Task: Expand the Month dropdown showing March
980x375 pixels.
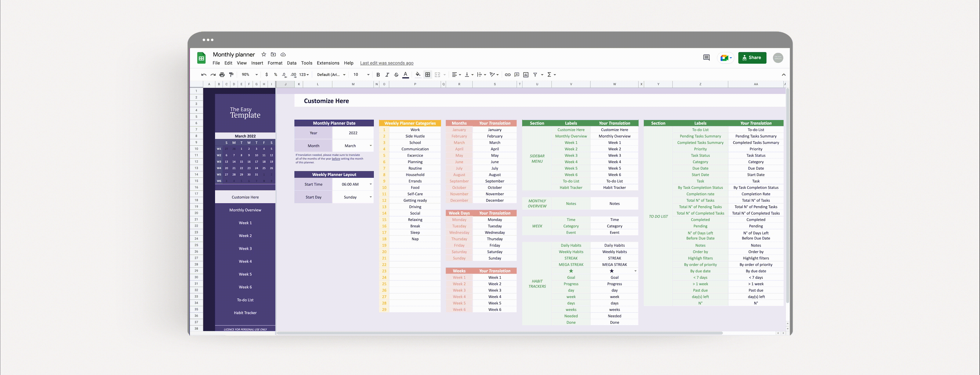Action: point(371,146)
